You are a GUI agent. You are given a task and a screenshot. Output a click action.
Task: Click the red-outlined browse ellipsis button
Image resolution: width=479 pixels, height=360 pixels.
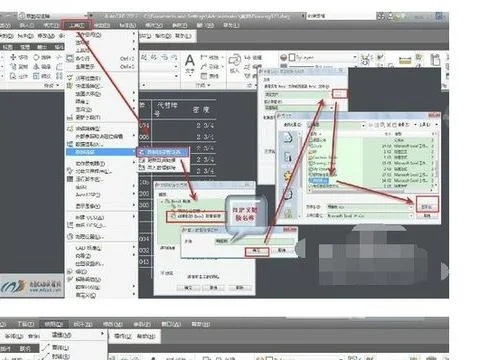point(339,94)
